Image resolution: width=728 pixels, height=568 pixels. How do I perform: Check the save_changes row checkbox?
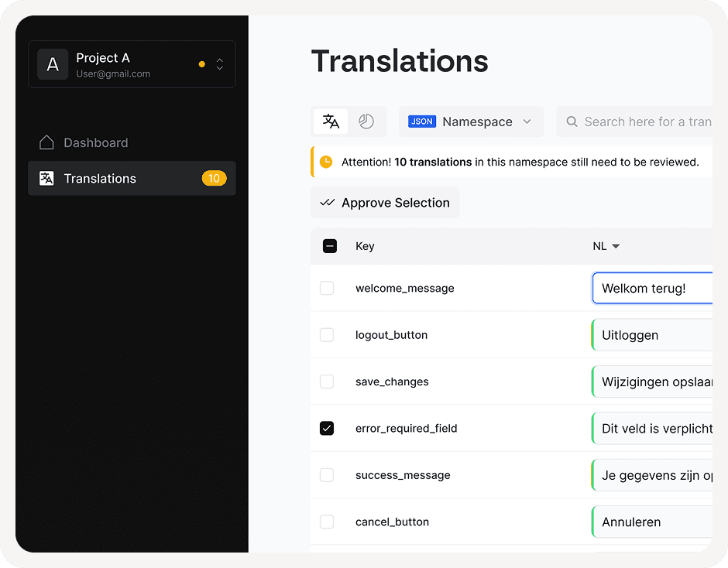(x=327, y=382)
